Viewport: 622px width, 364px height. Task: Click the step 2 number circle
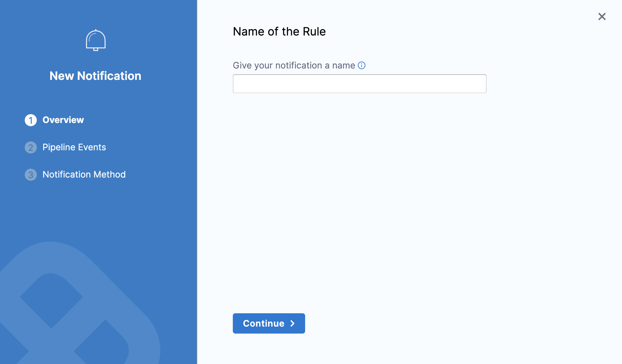tap(31, 147)
